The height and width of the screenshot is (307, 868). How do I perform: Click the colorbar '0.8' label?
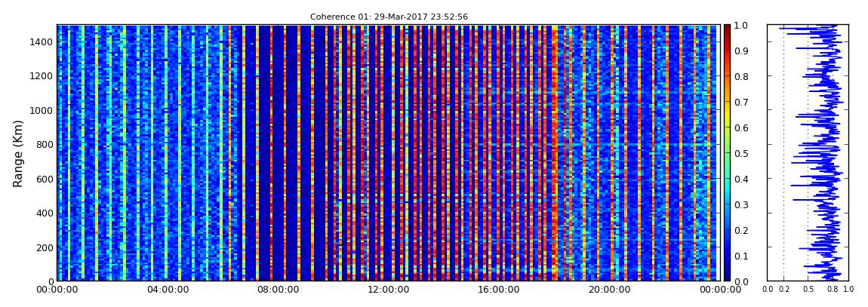(x=740, y=76)
